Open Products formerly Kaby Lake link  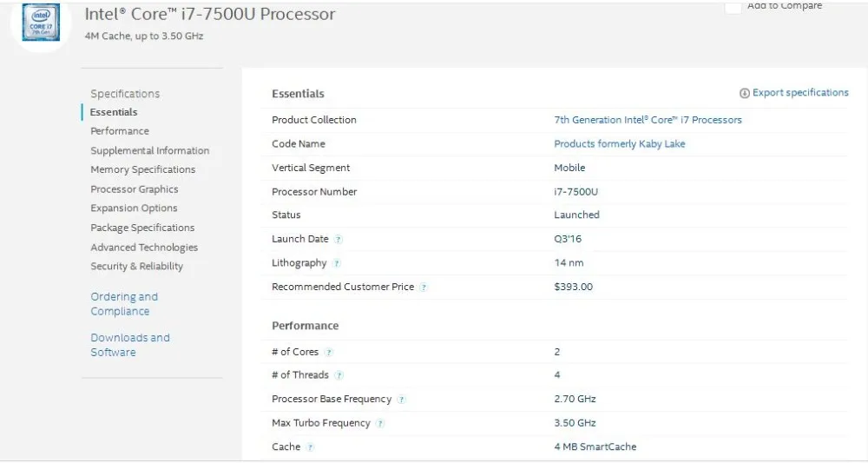pyautogui.click(x=619, y=144)
